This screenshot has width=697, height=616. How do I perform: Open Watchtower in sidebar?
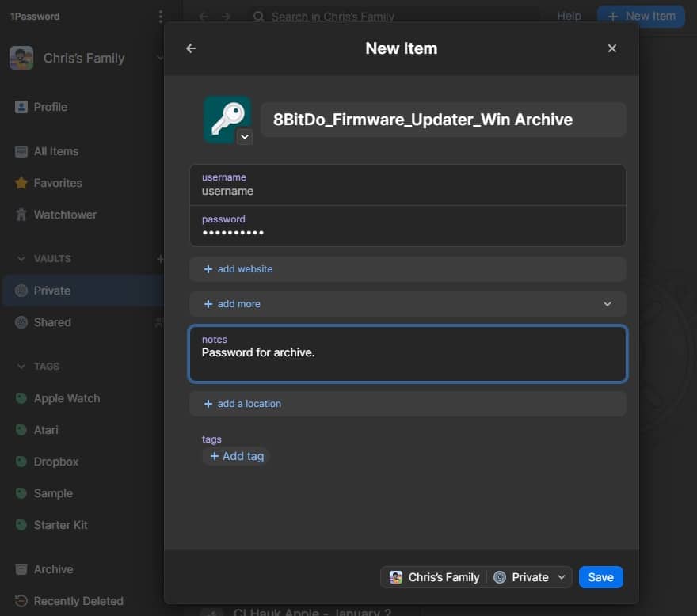(x=65, y=215)
